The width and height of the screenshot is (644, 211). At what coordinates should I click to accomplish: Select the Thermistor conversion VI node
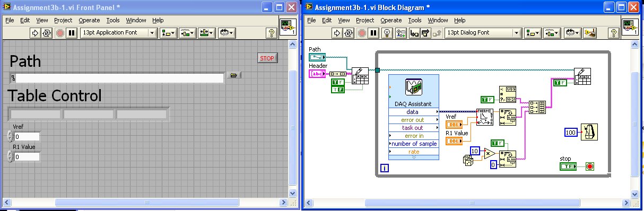(484, 117)
